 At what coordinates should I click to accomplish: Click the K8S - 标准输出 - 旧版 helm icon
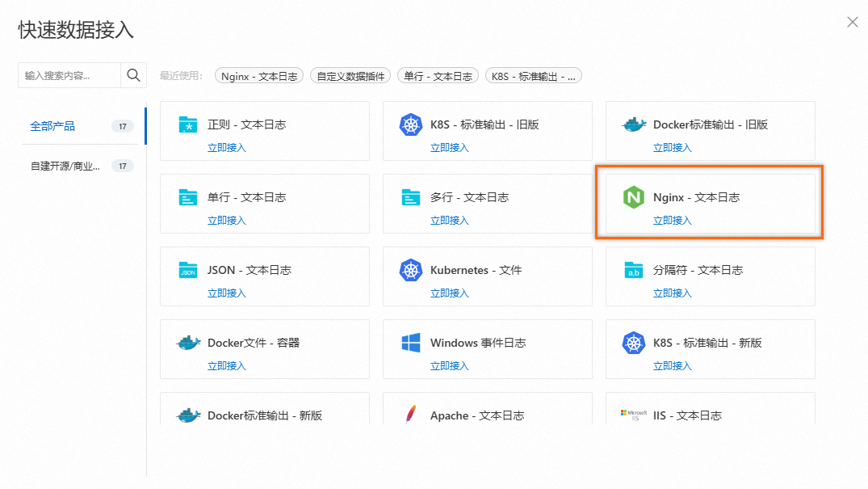click(x=411, y=124)
